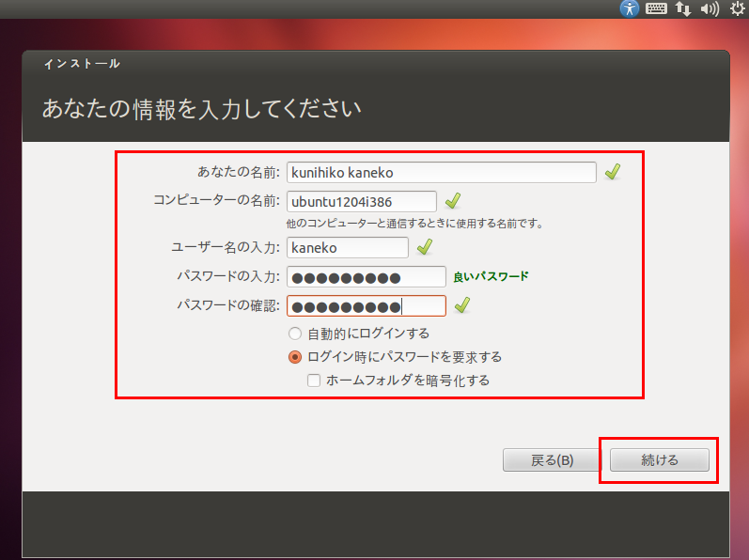Screen dimensions: 749x560
Task: Click the インストール window title
Action: pyautogui.click(x=82, y=64)
